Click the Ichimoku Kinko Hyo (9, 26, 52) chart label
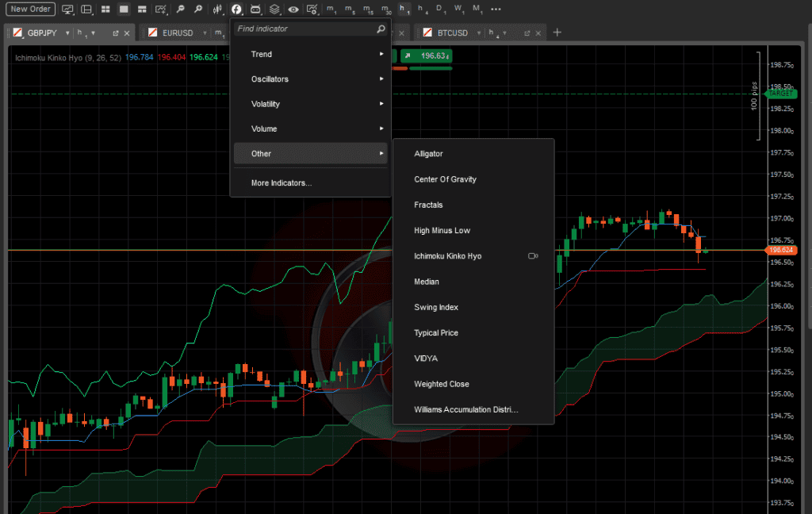Screen dimensions: 812x514 pyautogui.click(x=68, y=58)
